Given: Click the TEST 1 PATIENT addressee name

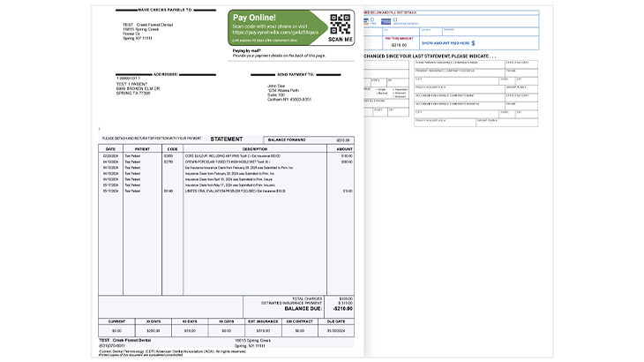Looking at the screenshot, I should point(131,84).
